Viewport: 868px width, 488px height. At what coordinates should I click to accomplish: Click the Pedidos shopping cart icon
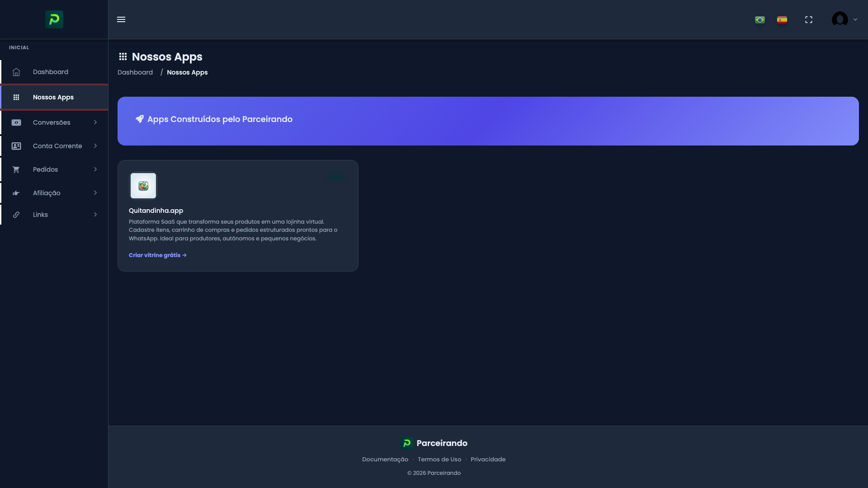(16, 169)
